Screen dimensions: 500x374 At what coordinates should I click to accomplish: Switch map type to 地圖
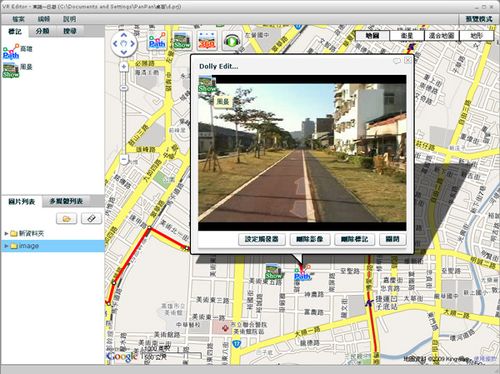(372, 35)
